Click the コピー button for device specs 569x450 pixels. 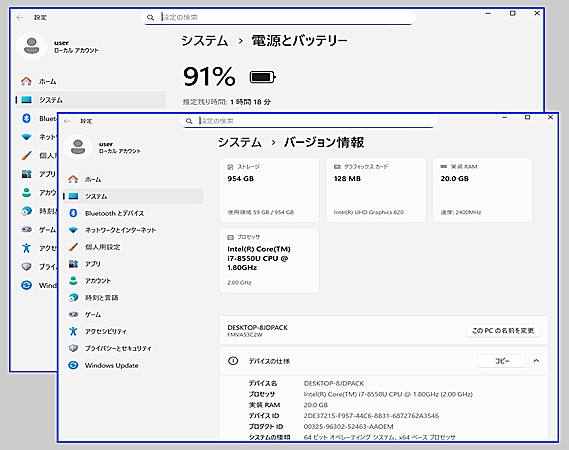pyautogui.click(x=502, y=361)
